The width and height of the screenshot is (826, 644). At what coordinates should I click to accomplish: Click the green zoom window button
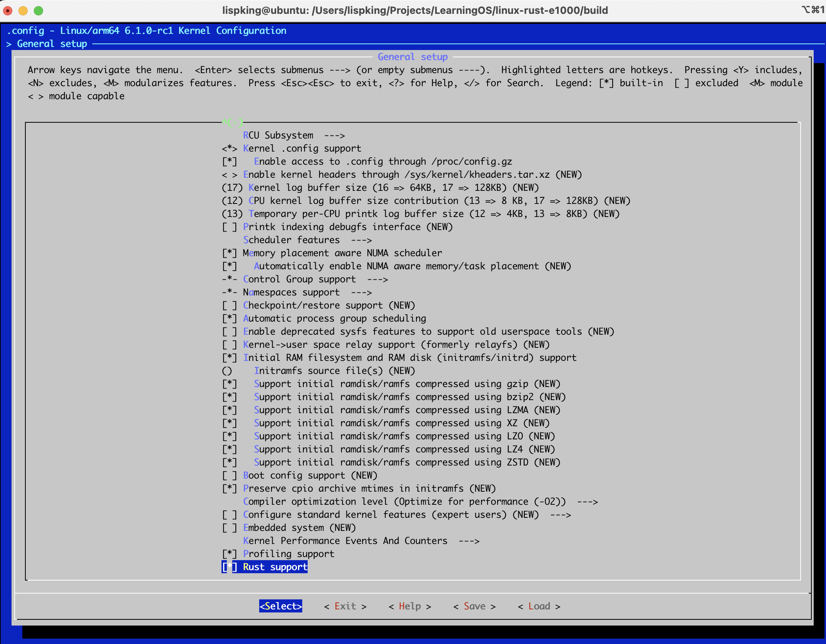pyautogui.click(x=38, y=10)
